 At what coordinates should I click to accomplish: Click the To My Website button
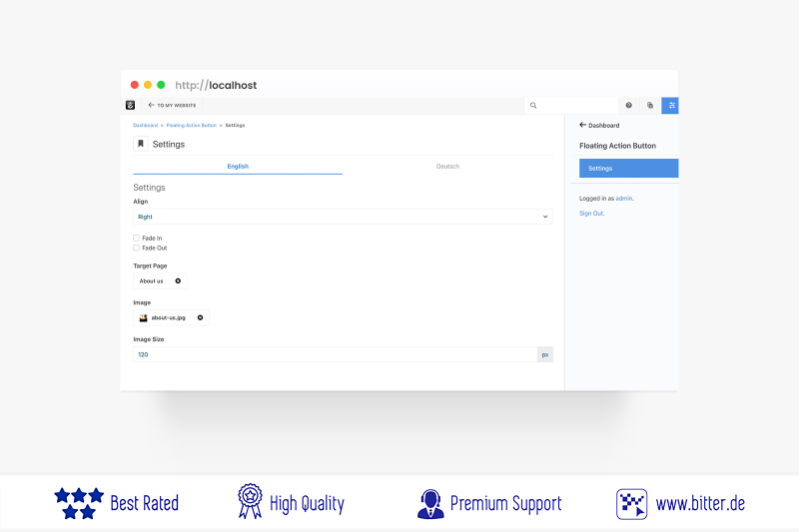174,105
